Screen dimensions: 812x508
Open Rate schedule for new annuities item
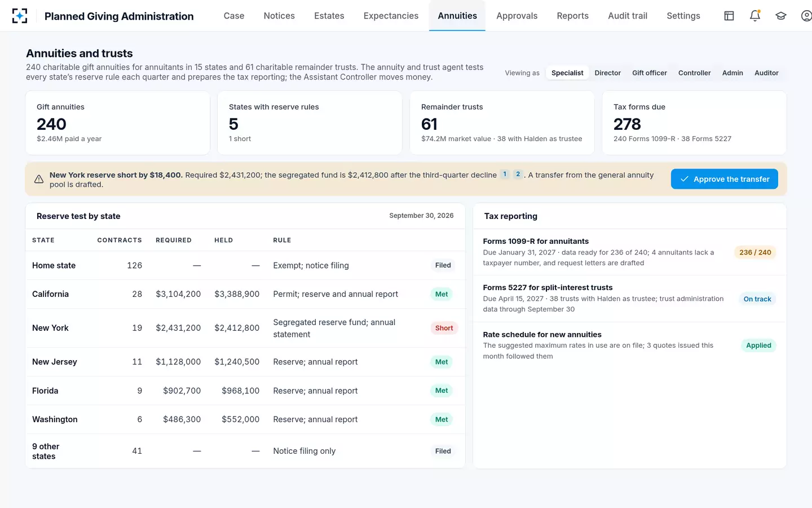pos(629,345)
